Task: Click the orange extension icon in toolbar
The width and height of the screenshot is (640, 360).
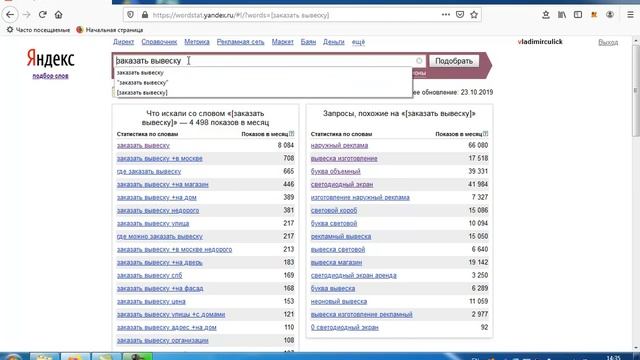Action: (x=594, y=15)
